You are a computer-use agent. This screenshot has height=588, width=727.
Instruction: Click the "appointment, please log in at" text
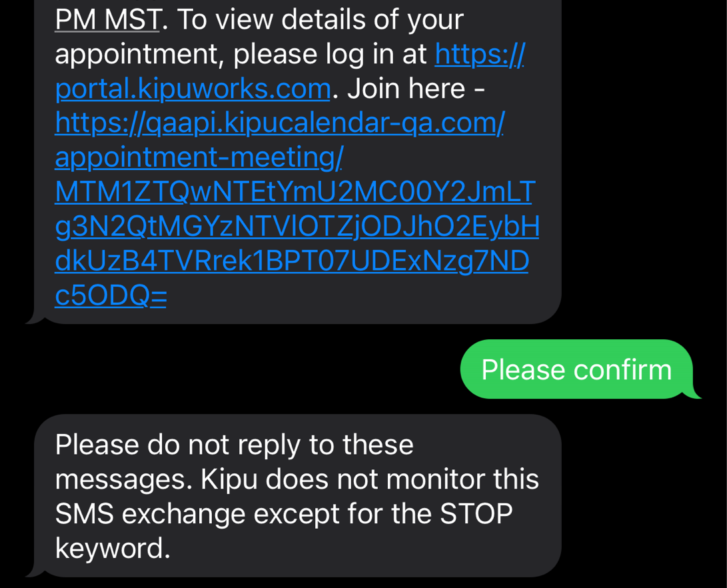click(241, 55)
